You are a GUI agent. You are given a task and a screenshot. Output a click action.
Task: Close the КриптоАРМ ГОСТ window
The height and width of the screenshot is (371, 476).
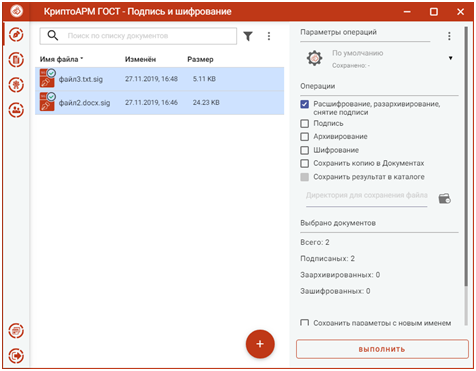pos(461,12)
